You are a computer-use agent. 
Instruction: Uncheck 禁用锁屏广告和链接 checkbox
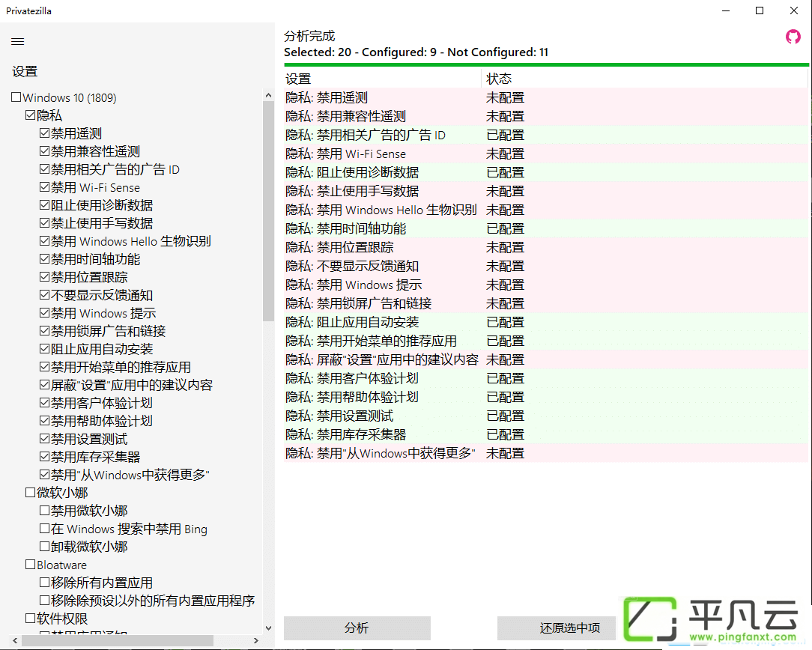pyautogui.click(x=44, y=331)
